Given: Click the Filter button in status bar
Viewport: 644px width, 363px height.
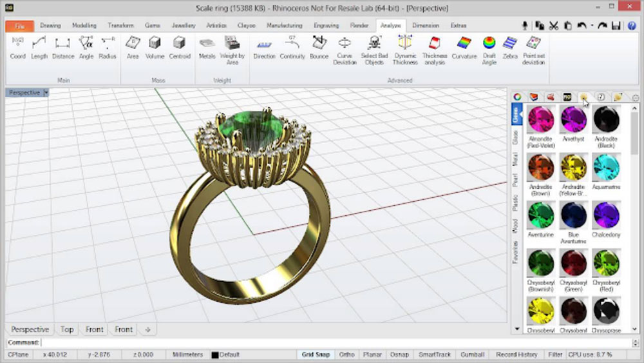Looking at the screenshot, I should (x=555, y=355).
